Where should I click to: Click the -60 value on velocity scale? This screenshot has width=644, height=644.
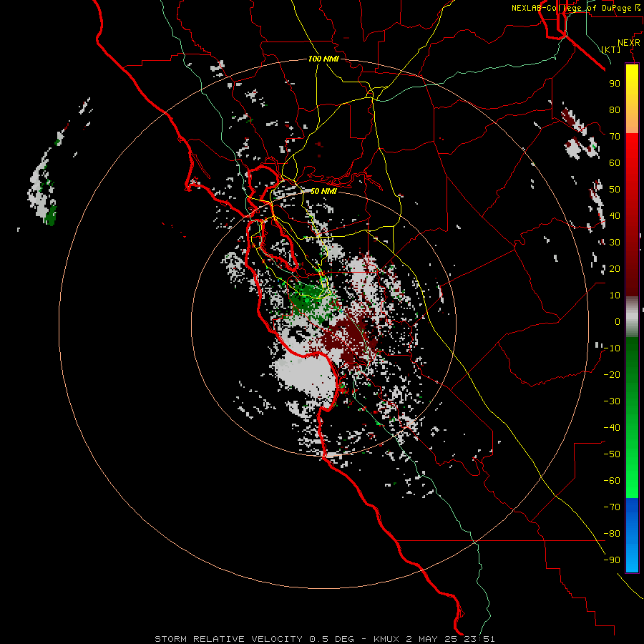click(x=612, y=481)
